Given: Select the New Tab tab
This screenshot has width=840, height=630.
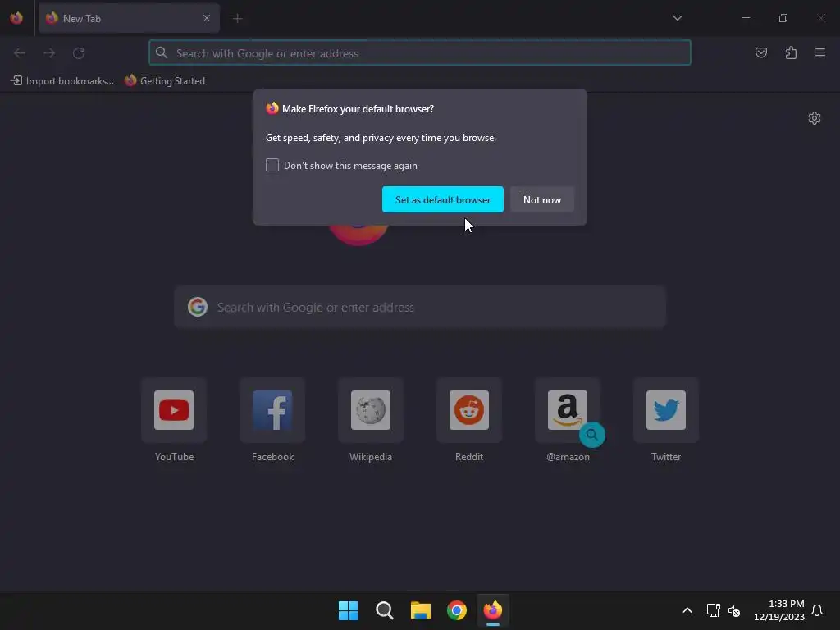Looking at the screenshot, I should coord(129,18).
